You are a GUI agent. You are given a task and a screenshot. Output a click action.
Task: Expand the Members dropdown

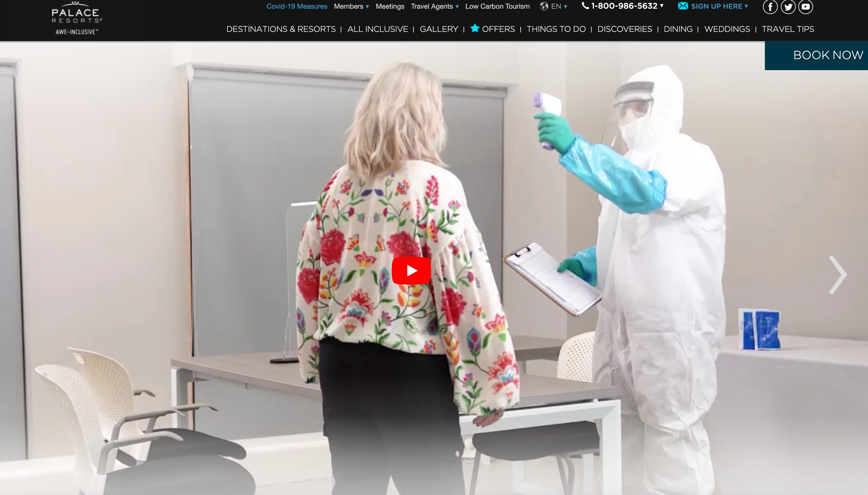tap(351, 6)
